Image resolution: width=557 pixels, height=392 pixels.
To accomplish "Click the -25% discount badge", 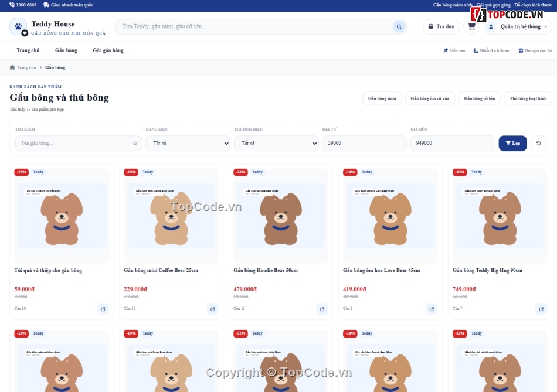I will (x=21, y=172).
